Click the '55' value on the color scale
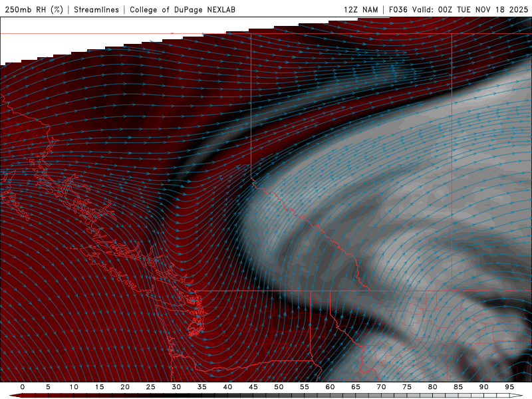Viewport: 532px width, 399px height. [305, 387]
